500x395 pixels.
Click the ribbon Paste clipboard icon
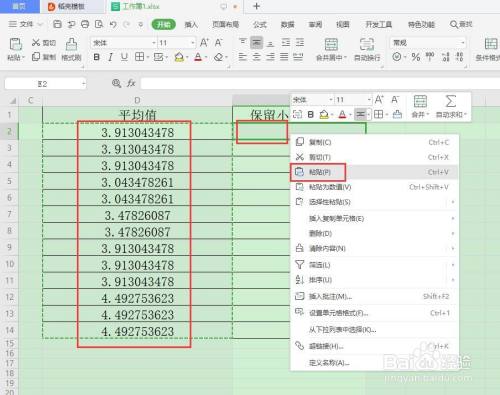[x=15, y=44]
